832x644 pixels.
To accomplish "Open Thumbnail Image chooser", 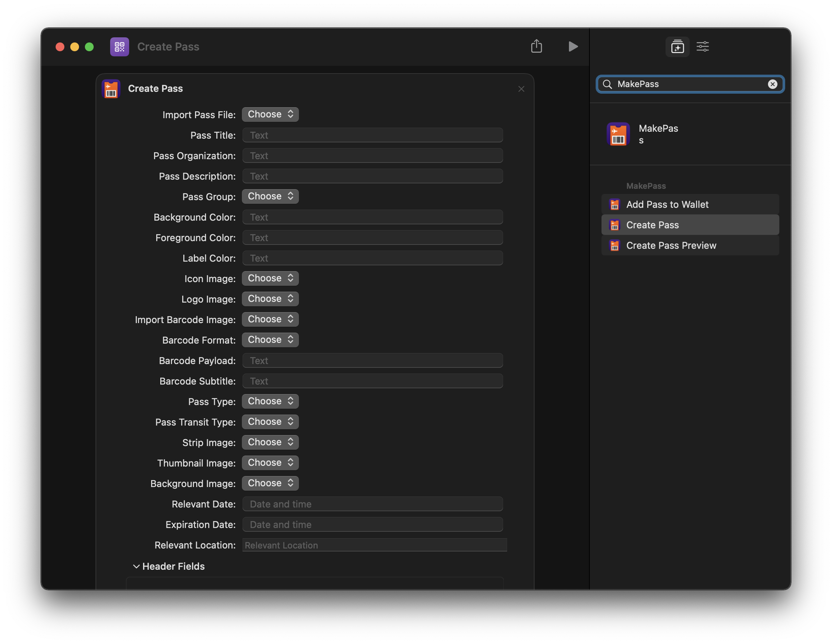I will (270, 463).
